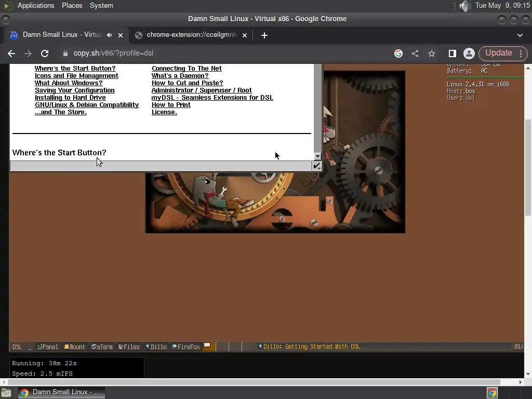Select Damn Small Linux taskbar window button
532x399 pixels.
[x=62, y=392]
